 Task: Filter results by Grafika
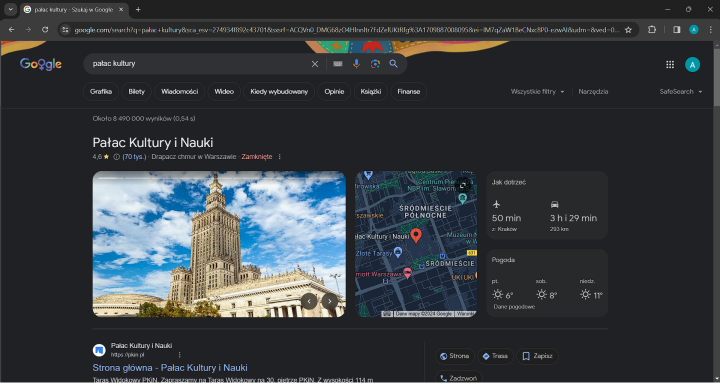click(101, 91)
